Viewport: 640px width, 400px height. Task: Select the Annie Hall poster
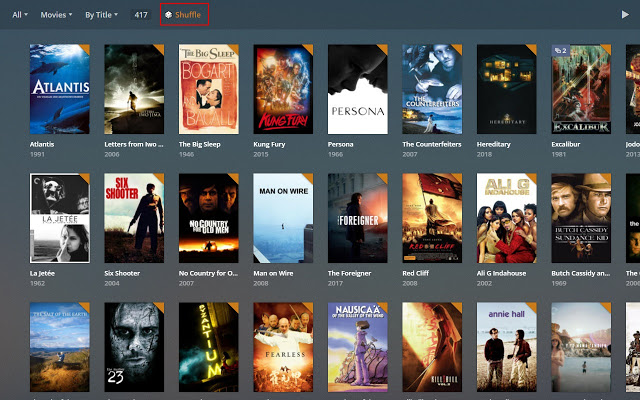click(507, 347)
